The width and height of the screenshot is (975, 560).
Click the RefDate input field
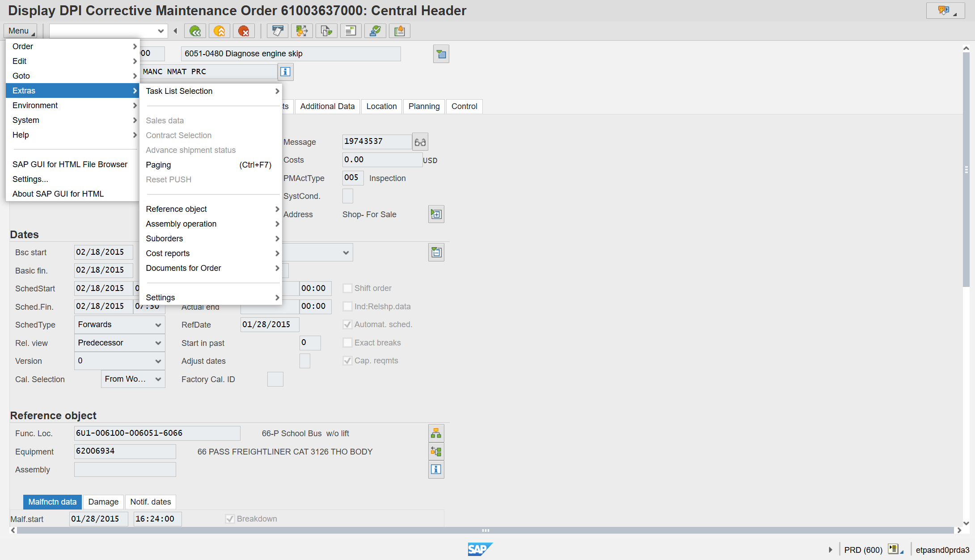coord(270,324)
